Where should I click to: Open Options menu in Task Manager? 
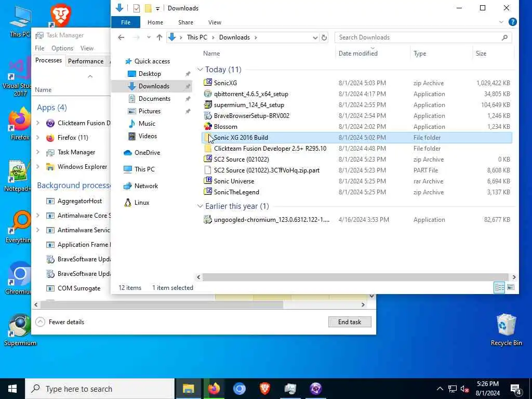(62, 48)
